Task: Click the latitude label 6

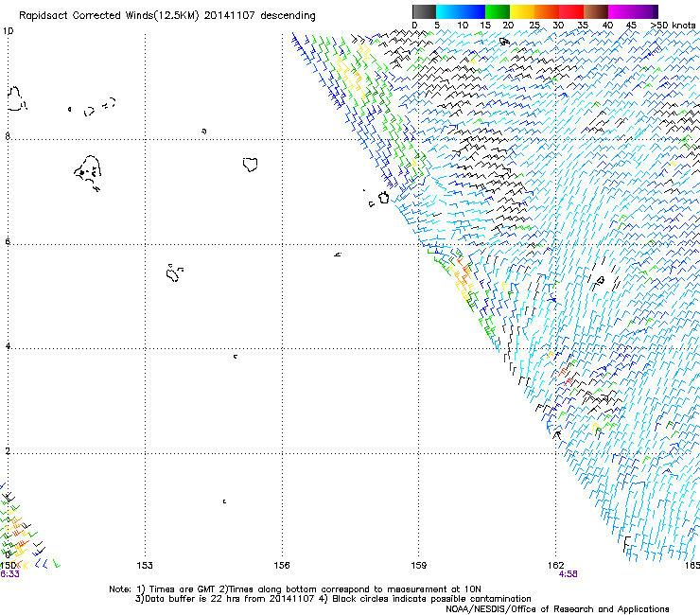Action: [x=8, y=241]
